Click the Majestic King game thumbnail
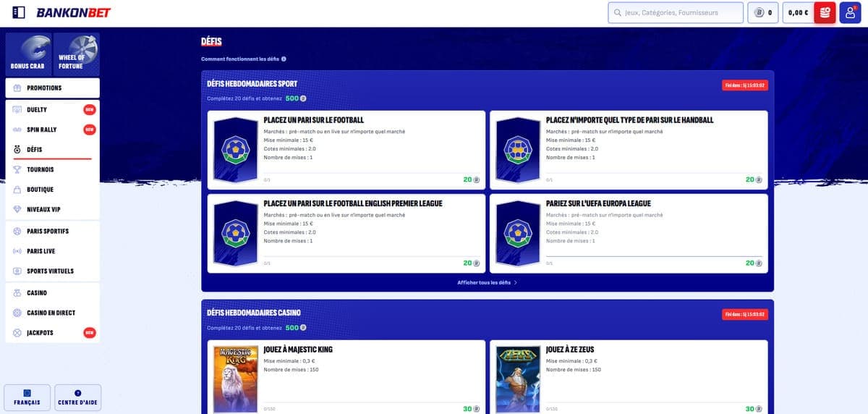Screen dimensions: 868x414 [x=236, y=380]
